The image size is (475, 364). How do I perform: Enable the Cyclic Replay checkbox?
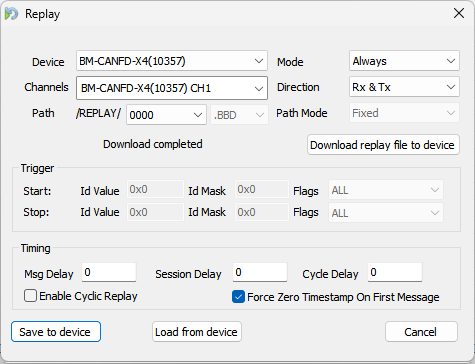(30, 296)
